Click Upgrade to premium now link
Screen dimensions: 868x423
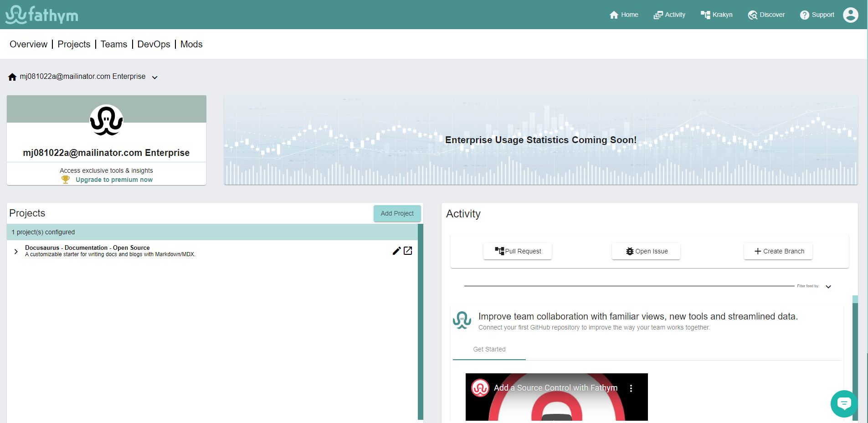pos(114,180)
